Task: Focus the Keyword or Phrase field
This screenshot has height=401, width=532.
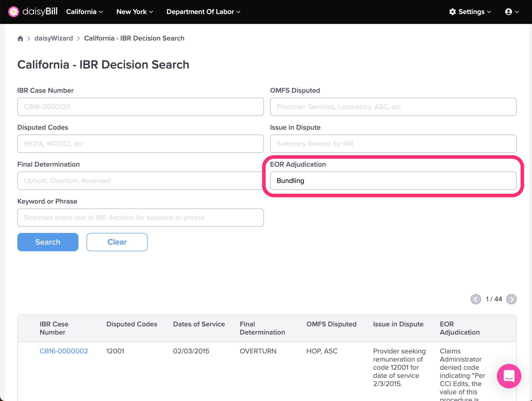Action: coord(141,217)
